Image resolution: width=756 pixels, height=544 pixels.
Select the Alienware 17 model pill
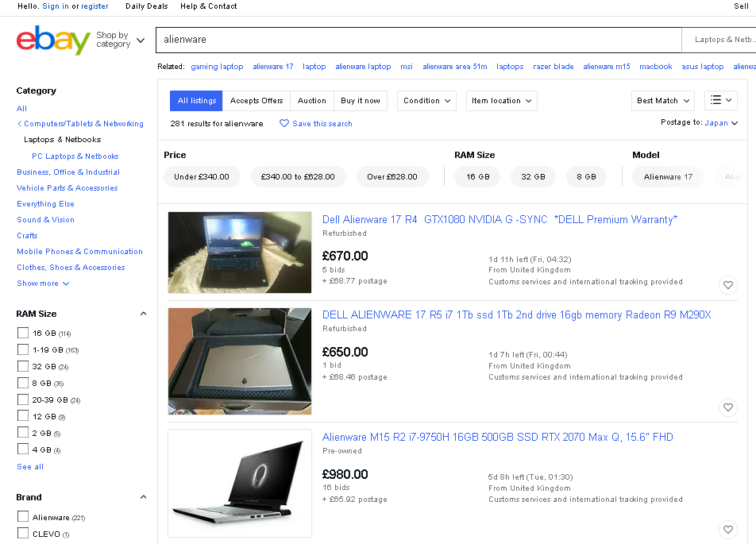(x=668, y=177)
